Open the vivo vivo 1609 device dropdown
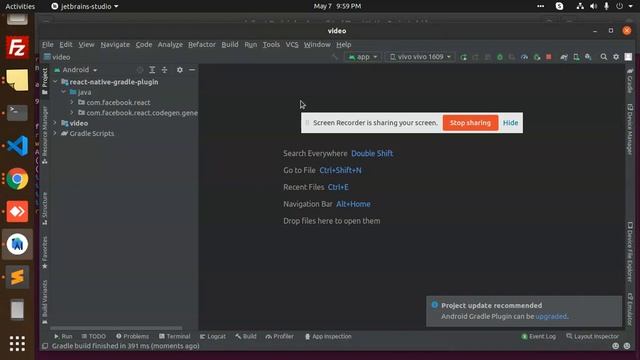640x360 pixels. pyautogui.click(x=420, y=57)
